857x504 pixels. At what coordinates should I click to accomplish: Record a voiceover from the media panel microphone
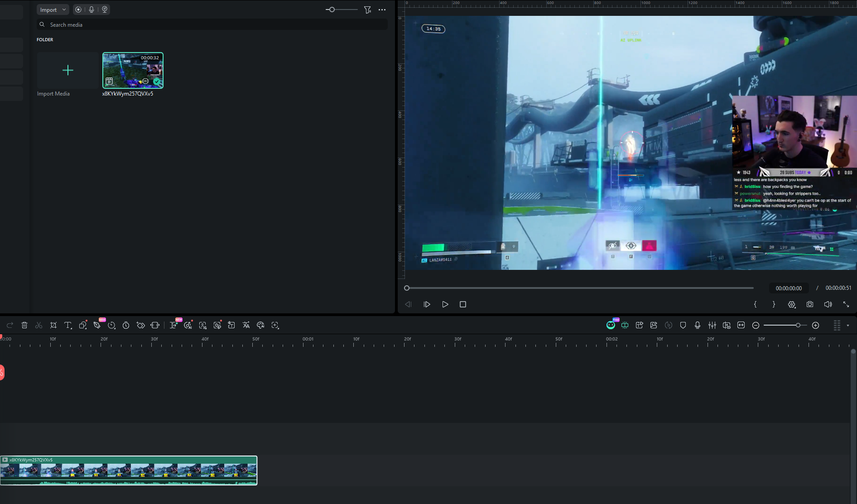[91, 10]
